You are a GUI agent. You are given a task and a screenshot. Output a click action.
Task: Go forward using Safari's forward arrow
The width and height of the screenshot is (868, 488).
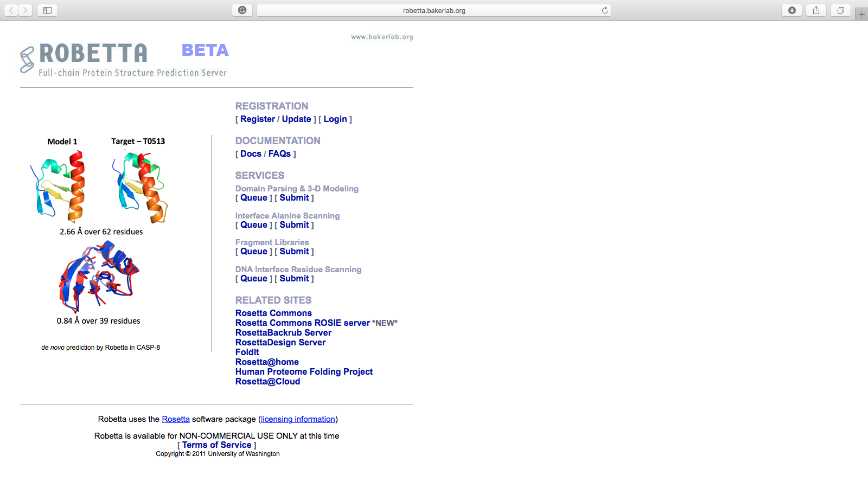(25, 10)
